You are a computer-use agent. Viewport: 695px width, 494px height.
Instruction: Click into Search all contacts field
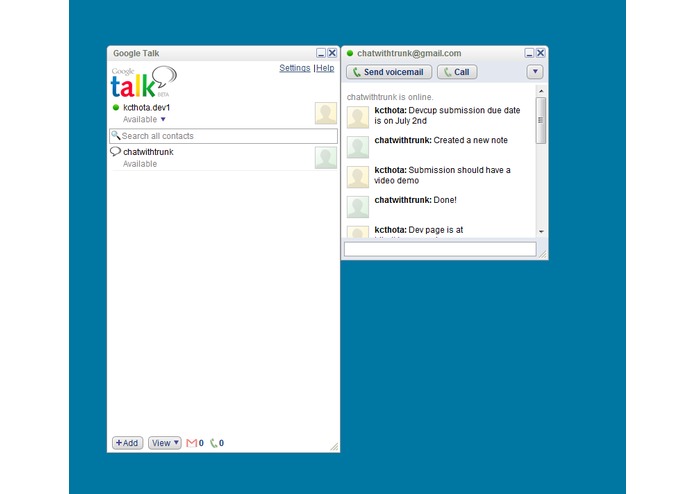click(x=223, y=136)
